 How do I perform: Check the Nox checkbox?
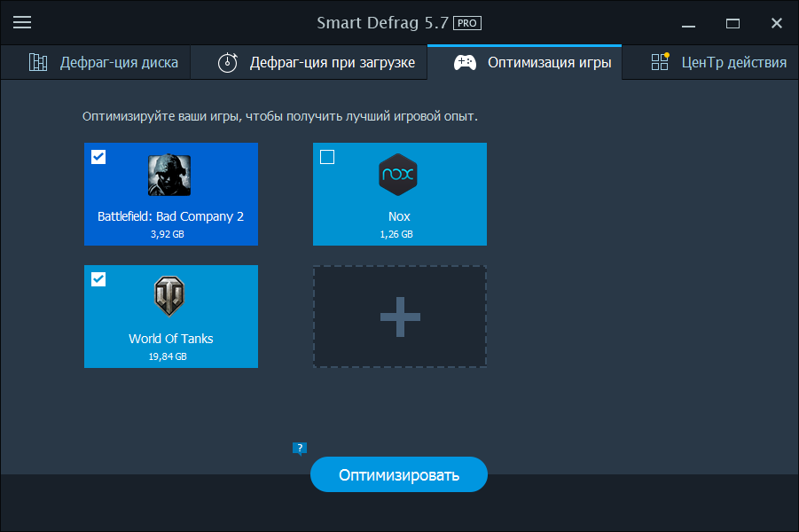pos(327,157)
